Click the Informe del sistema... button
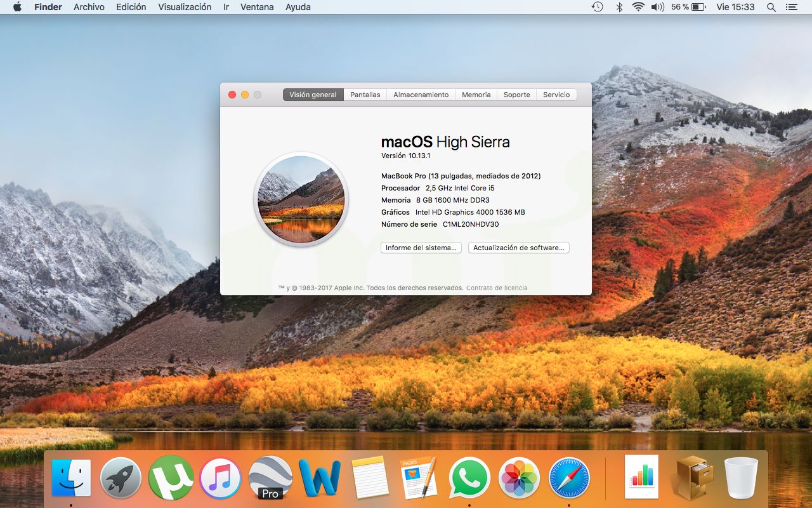Screen dimensions: 812x508 tap(421, 248)
